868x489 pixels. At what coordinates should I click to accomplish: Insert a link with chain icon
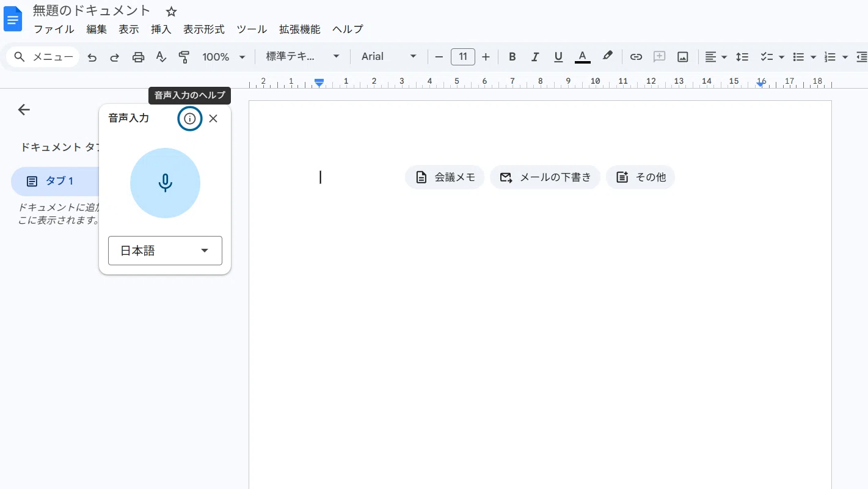point(636,57)
